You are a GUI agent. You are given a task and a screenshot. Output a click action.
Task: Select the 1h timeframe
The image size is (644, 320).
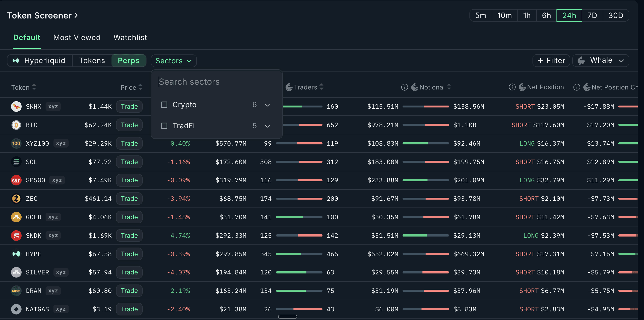tap(527, 16)
